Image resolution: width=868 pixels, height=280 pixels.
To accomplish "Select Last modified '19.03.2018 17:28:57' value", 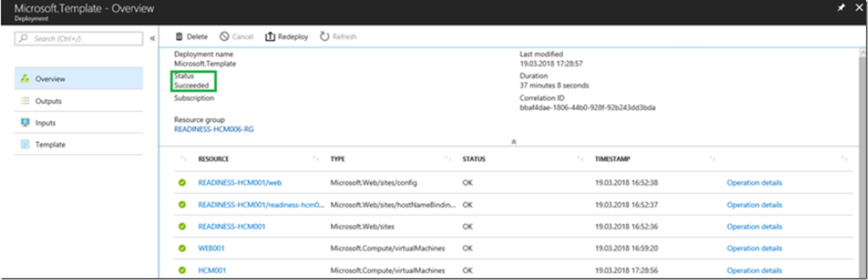I will point(551,64).
